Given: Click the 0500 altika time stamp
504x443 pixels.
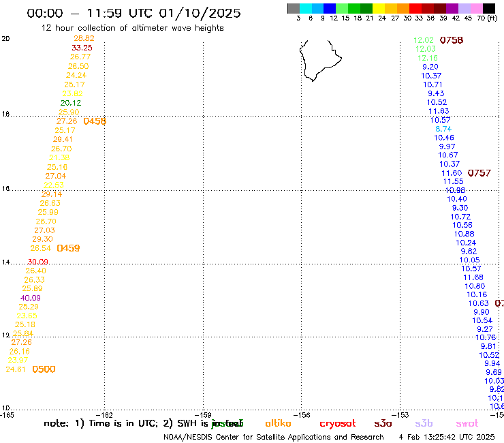Looking at the screenshot, I should tap(44, 369).
